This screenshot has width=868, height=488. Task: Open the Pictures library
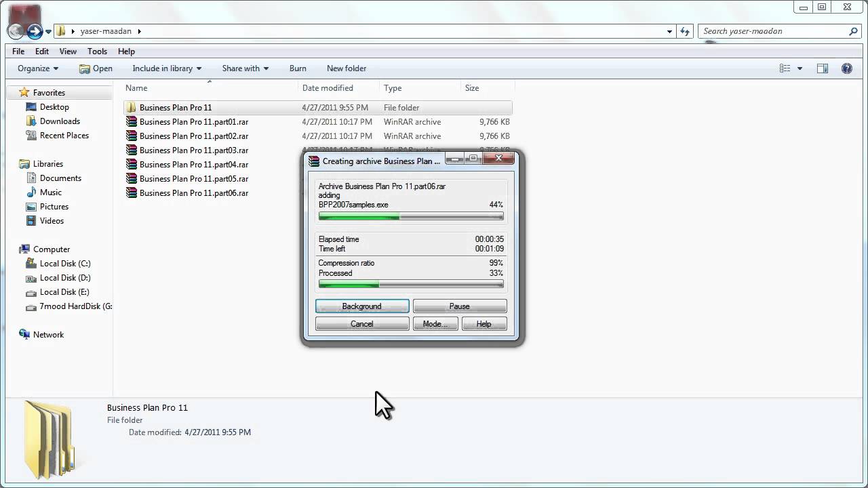(54, 207)
